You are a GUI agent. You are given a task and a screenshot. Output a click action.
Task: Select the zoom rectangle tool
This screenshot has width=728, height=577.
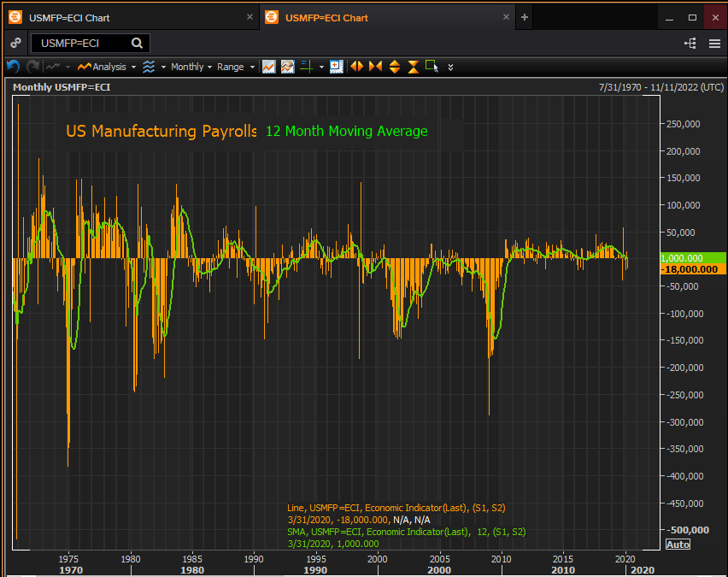432,67
